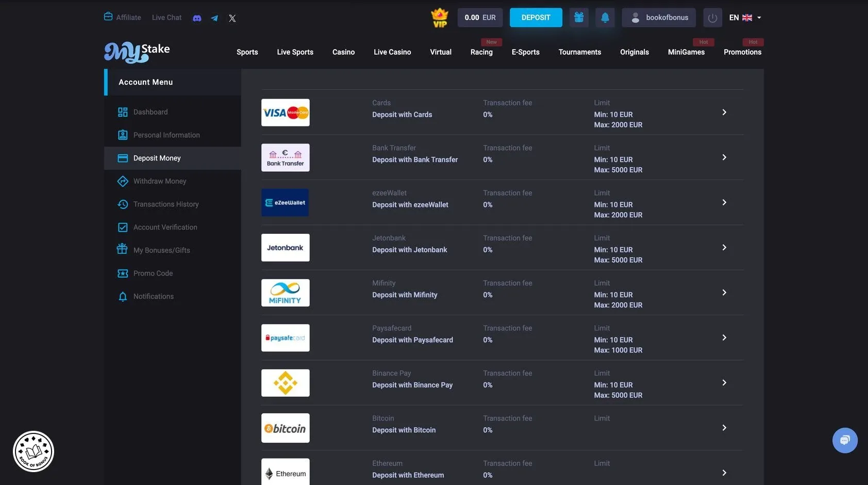Click the VIP crown icon

pos(440,18)
